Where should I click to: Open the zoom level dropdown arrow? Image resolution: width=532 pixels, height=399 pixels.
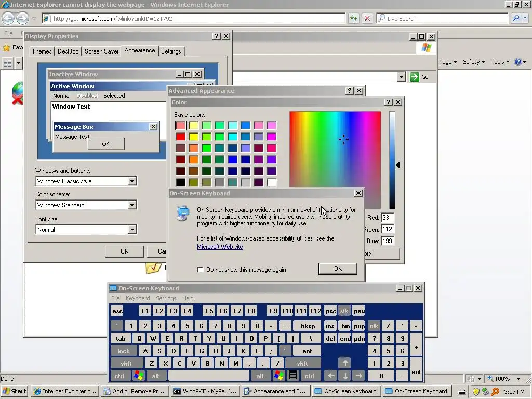pos(518,379)
